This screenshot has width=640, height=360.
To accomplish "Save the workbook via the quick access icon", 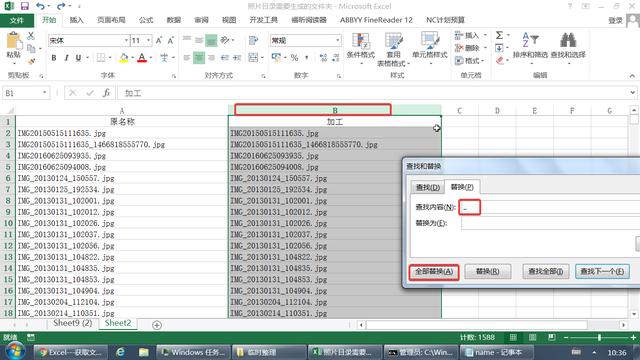I will (24, 6).
